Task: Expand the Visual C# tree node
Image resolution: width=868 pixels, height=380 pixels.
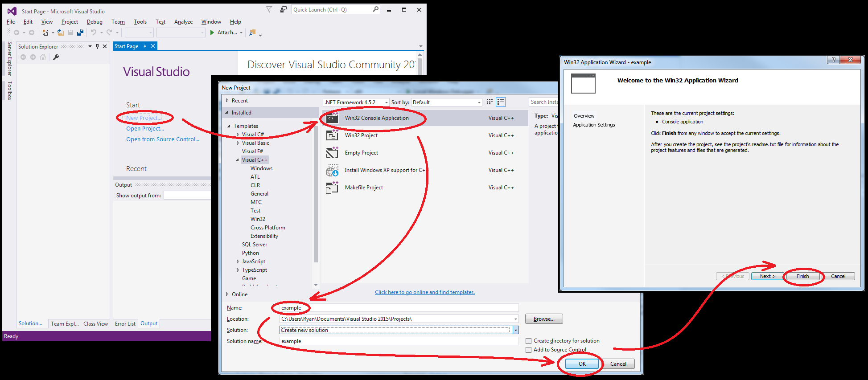Action: pos(238,135)
